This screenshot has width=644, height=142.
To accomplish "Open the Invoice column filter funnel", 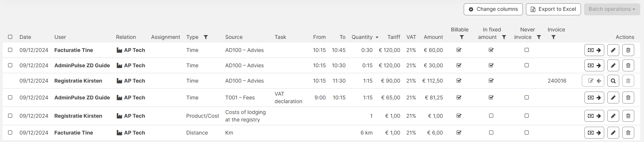I will pos(554,37).
